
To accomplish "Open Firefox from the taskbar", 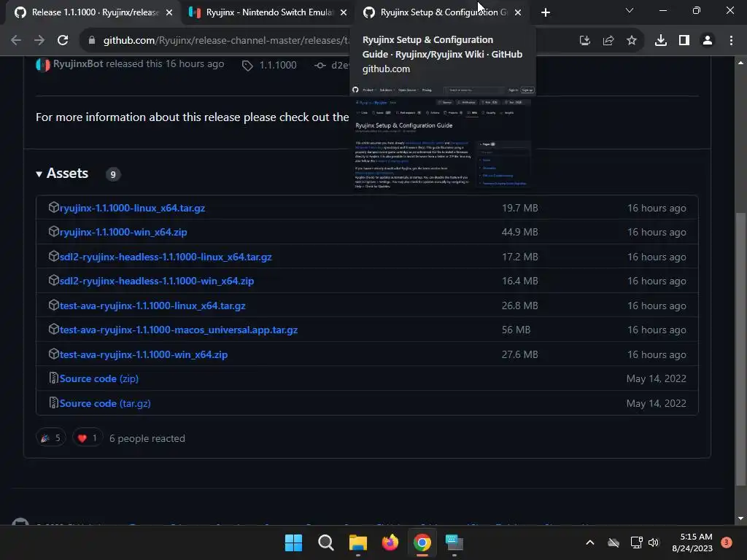I will 390,542.
